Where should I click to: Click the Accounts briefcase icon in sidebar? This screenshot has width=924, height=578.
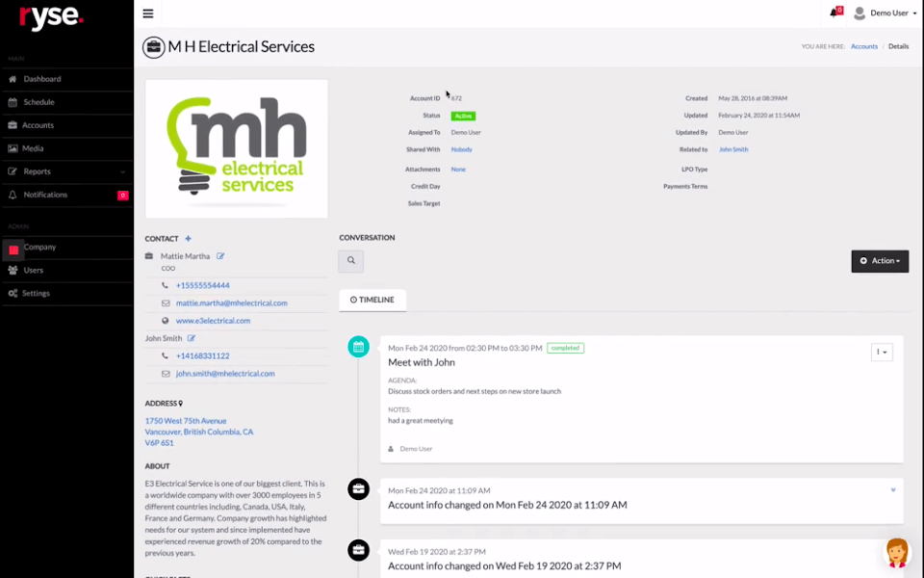13,125
